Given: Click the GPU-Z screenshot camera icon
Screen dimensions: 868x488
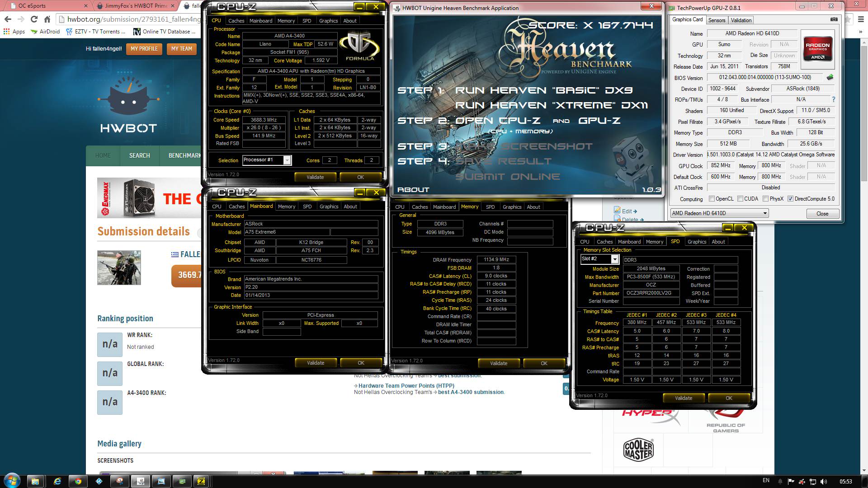Looking at the screenshot, I should tap(834, 19).
